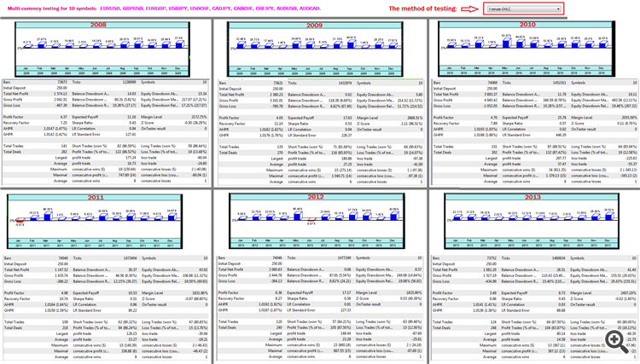Viewport: 640px width, 364px height.
Task: Select 'LR Correlation' label in 2012 report
Action: point(298,304)
